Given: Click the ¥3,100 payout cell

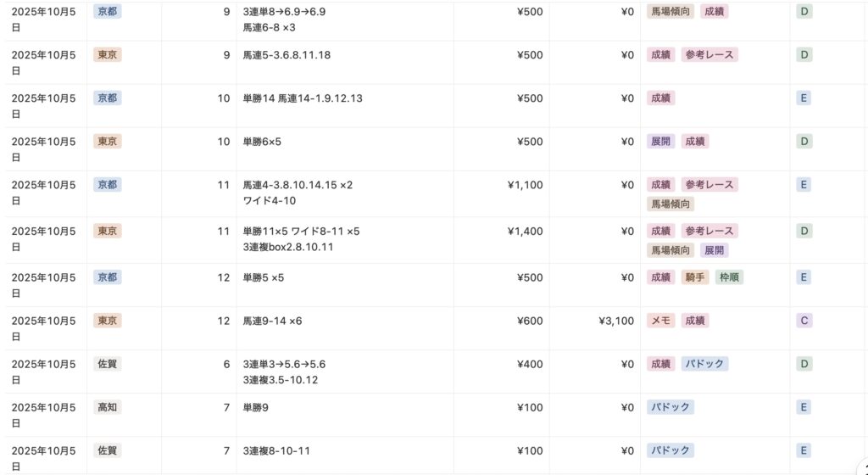Looking at the screenshot, I should coord(615,321).
